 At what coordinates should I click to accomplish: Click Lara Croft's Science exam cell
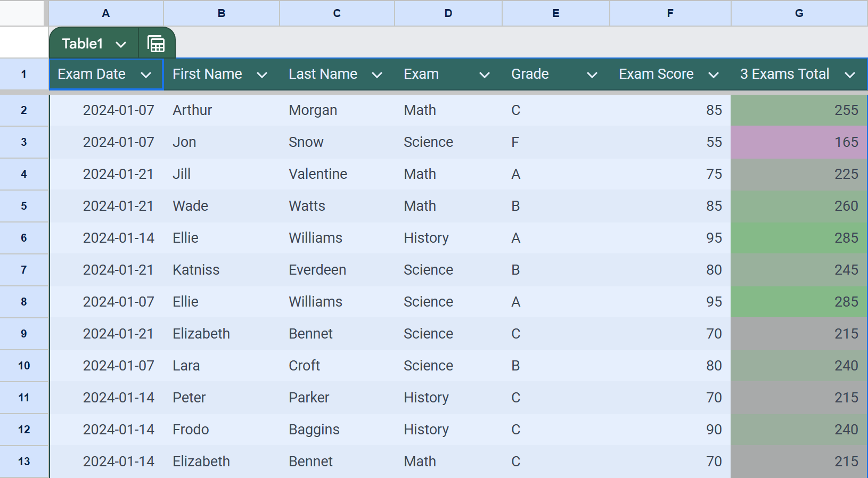(x=448, y=366)
